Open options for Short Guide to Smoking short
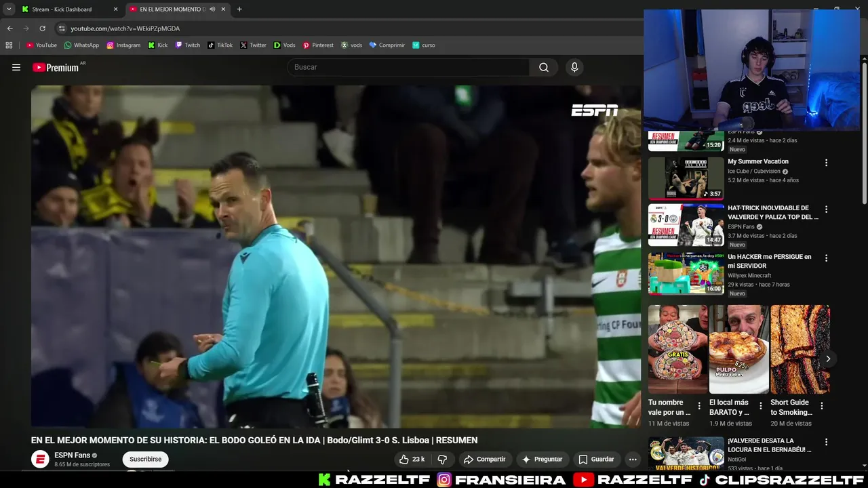The height and width of the screenshot is (488, 868). click(821, 406)
